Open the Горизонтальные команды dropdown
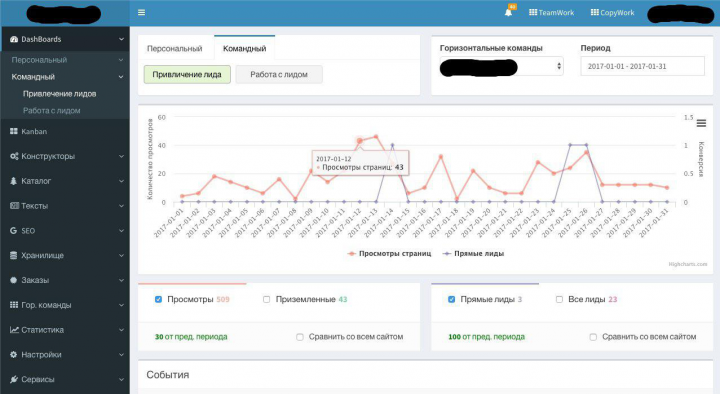 (x=501, y=66)
